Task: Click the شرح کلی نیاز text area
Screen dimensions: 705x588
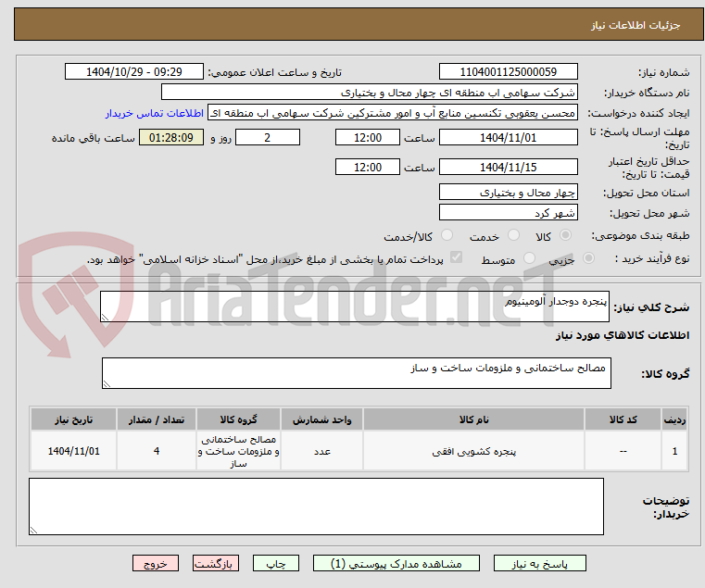Action: coord(355,307)
